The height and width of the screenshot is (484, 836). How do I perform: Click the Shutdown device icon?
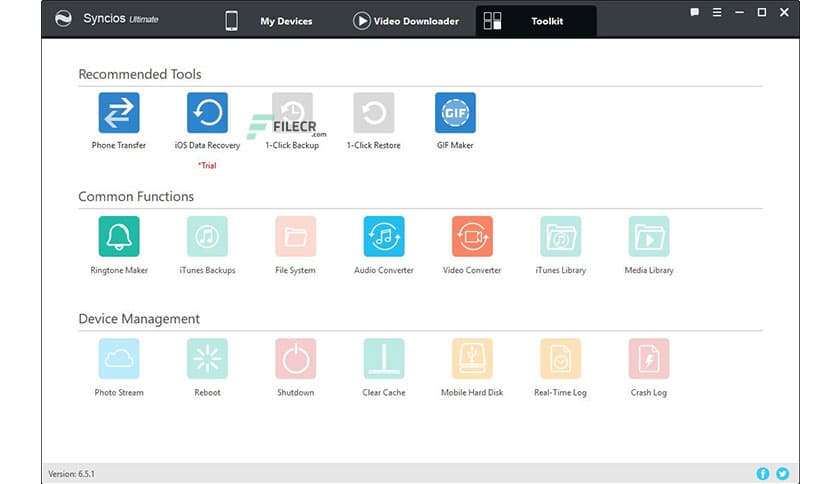[x=295, y=358]
